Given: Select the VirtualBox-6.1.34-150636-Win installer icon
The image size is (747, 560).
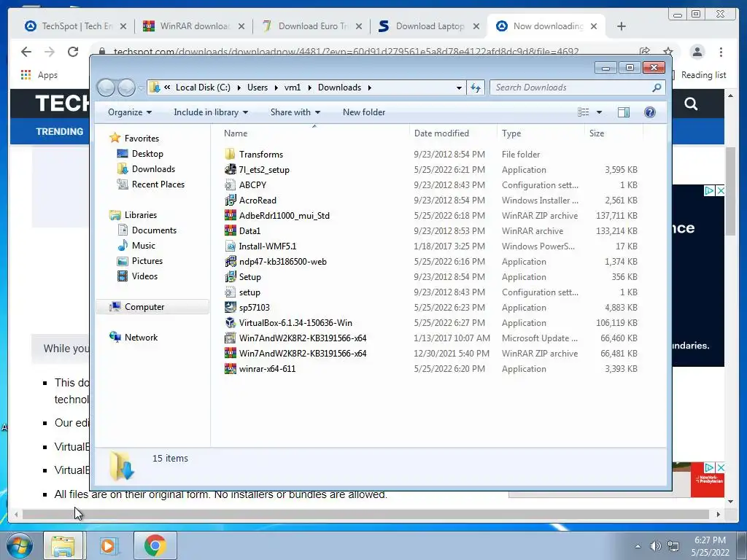Looking at the screenshot, I should coord(230,322).
